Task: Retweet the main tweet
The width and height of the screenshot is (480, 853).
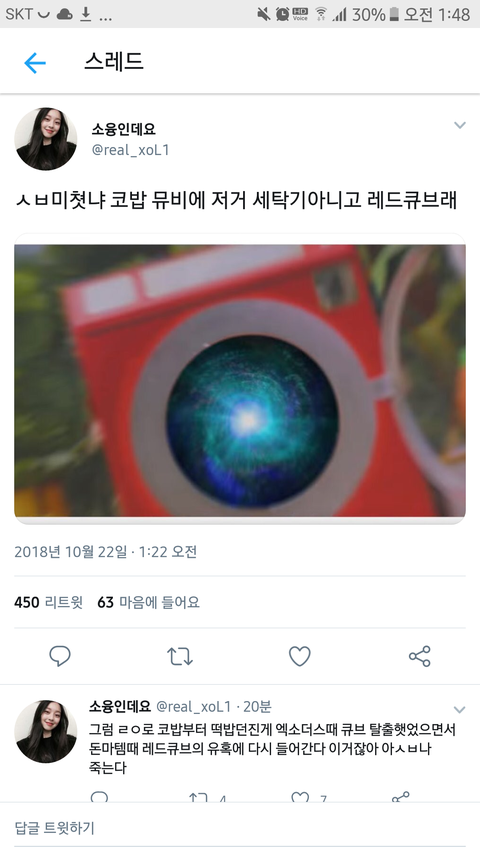Action: (x=180, y=656)
